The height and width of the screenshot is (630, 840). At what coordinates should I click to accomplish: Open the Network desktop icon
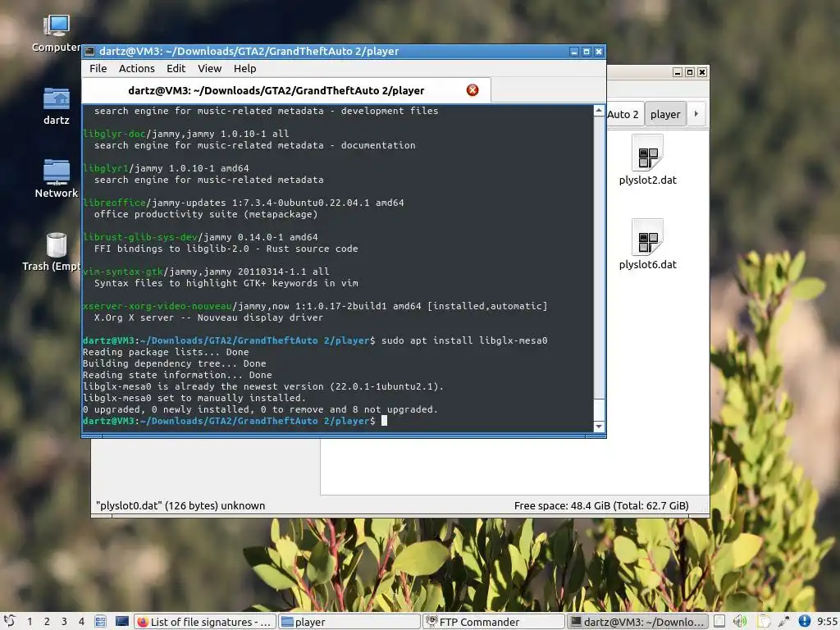(x=57, y=179)
